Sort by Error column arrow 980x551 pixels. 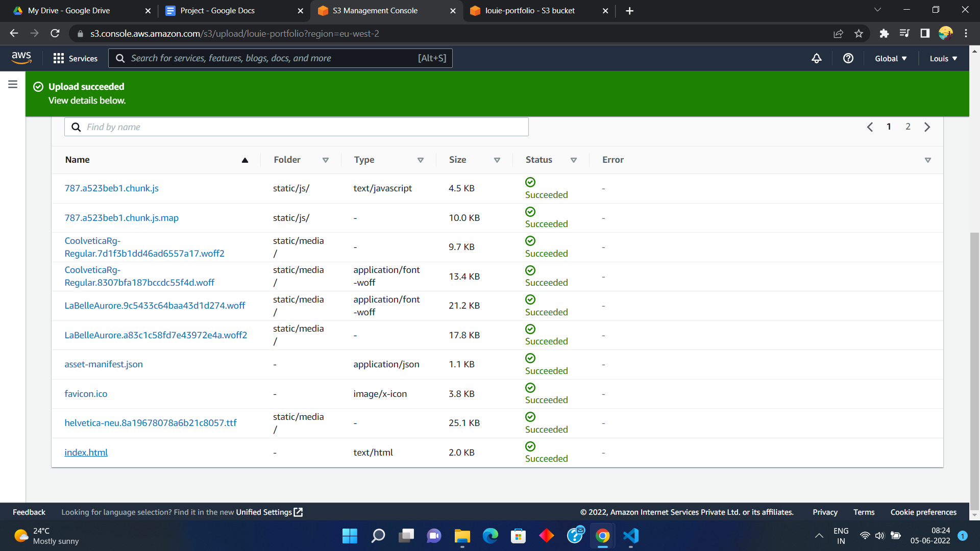pos(928,160)
